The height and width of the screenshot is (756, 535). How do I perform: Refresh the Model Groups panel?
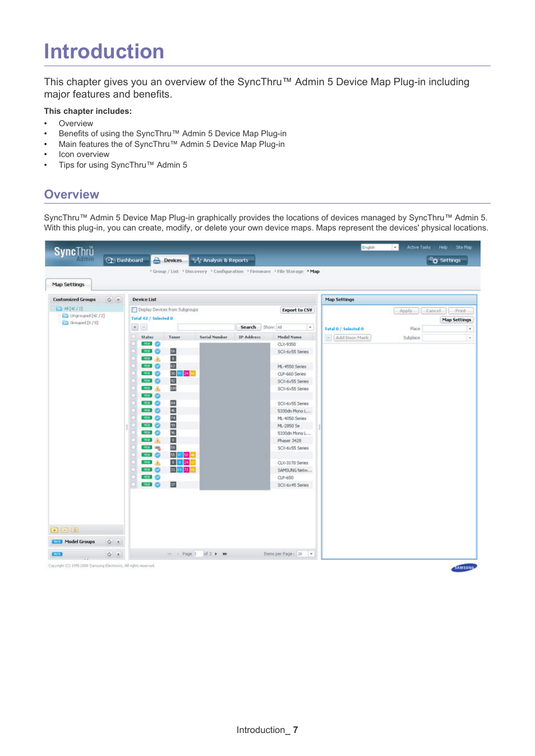(x=109, y=542)
